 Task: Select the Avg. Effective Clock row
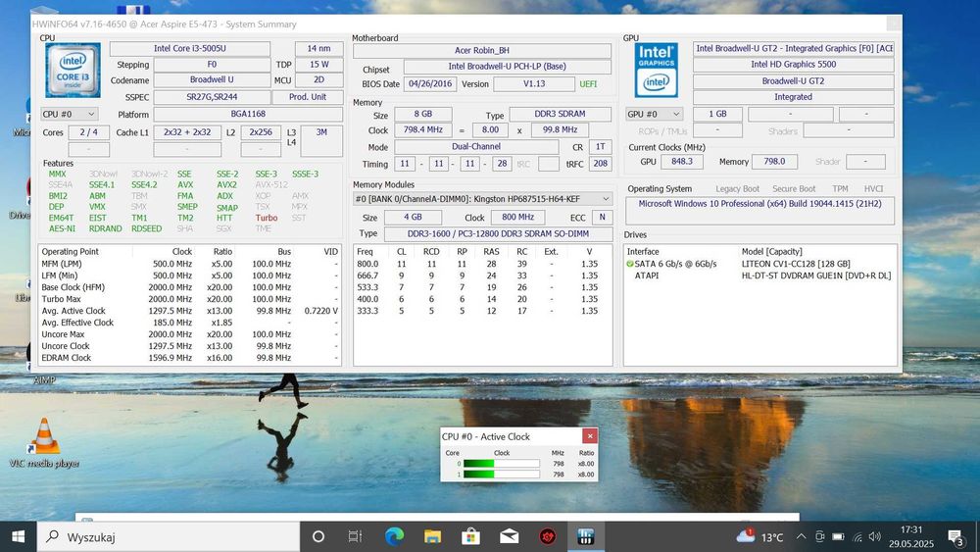click(189, 323)
